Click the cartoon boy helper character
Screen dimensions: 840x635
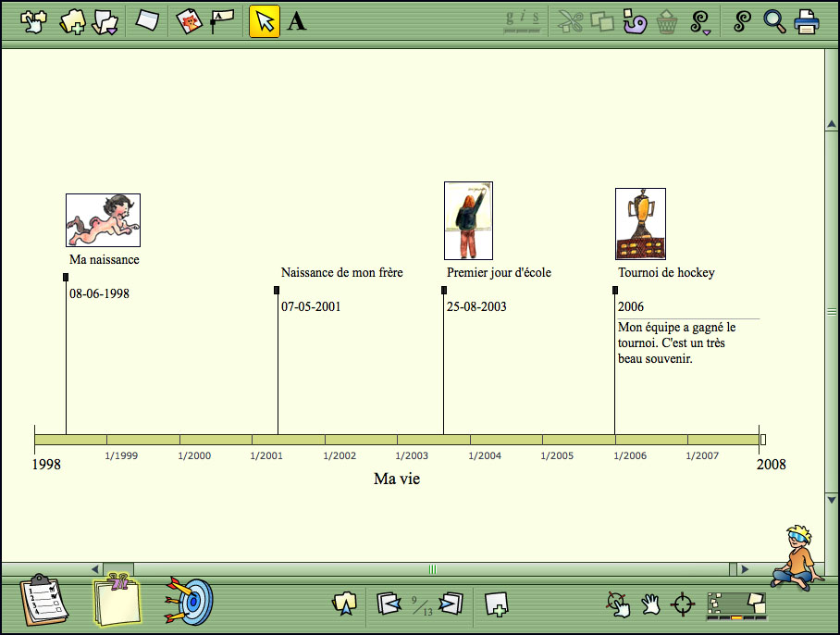coord(798,557)
